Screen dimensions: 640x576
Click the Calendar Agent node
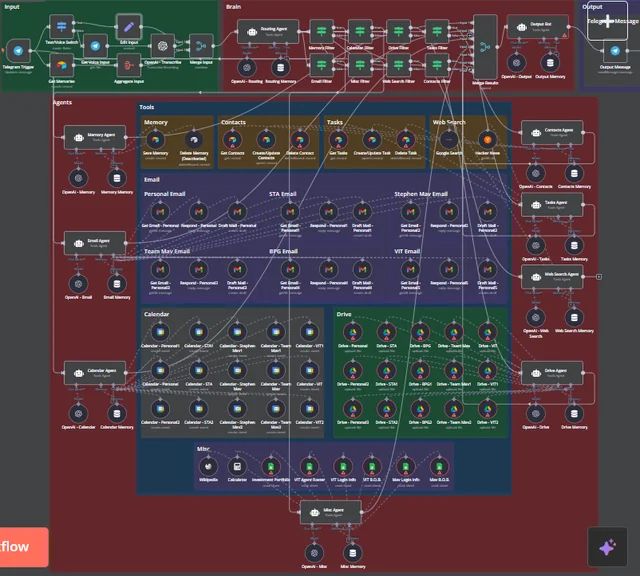92,371
